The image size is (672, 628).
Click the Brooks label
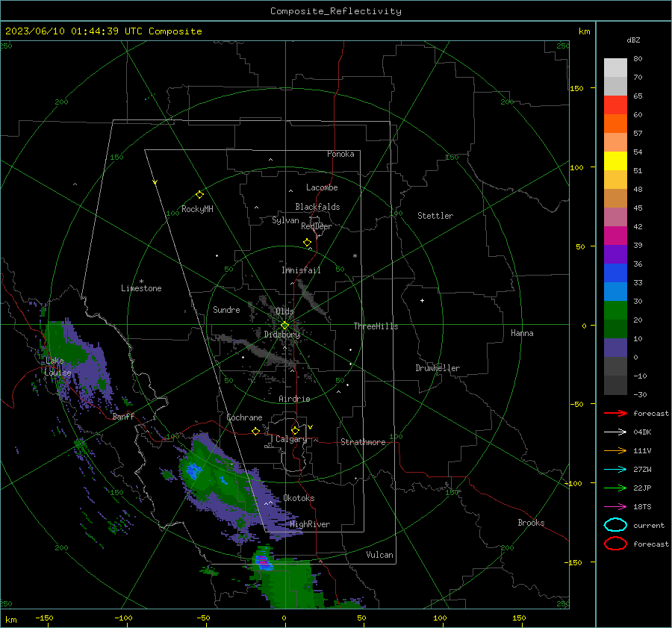531,523
